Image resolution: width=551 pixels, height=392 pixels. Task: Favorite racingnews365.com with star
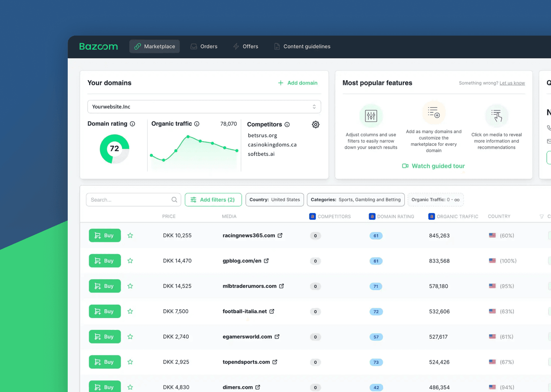pyautogui.click(x=130, y=235)
